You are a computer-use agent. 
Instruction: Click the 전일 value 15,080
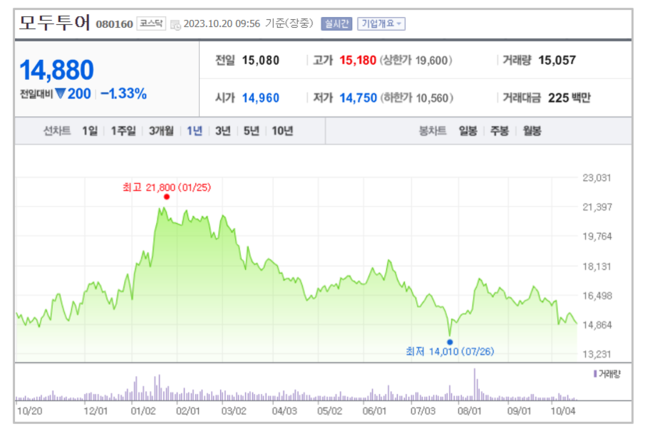tap(260, 61)
